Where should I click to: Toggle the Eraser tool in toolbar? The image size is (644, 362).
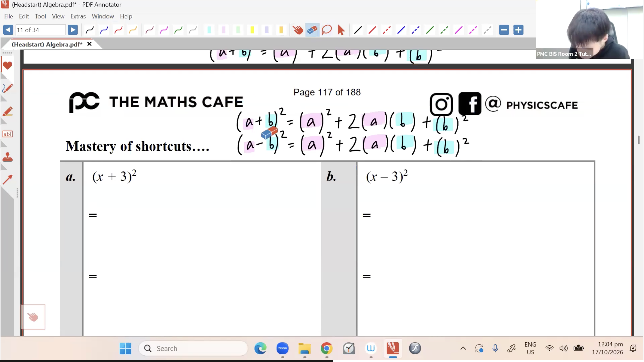tap(312, 30)
